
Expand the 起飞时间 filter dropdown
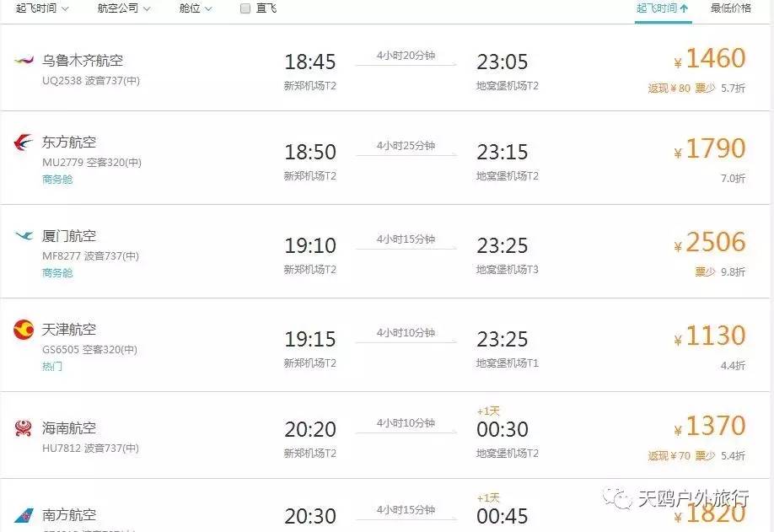pos(42,8)
